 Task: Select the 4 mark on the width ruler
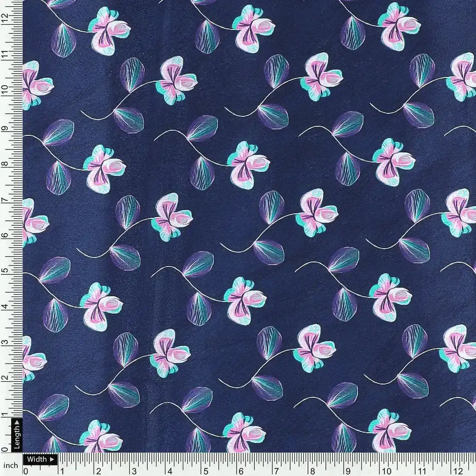[x=170, y=471]
